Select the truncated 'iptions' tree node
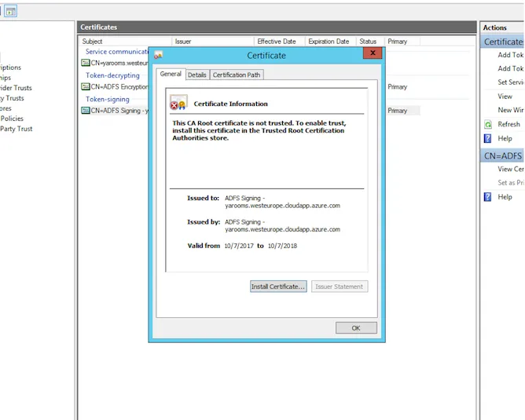The width and height of the screenshot is (525, 420). tap(10, 68)
